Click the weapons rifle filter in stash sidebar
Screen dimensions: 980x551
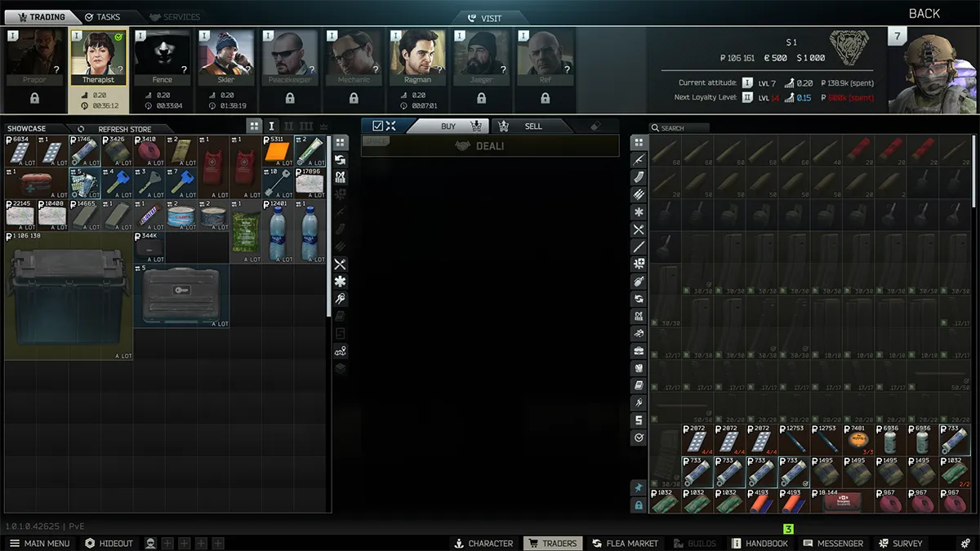639,160
